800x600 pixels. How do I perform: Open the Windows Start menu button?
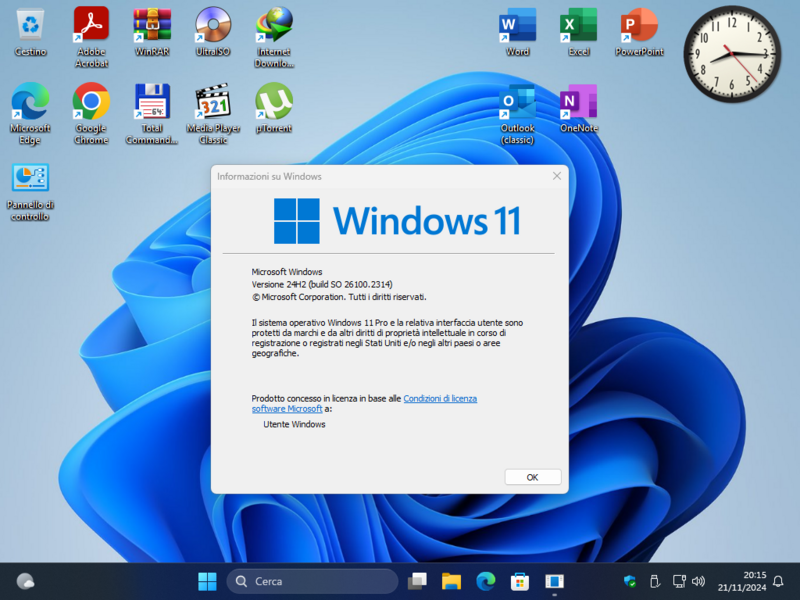coord(207,581)
